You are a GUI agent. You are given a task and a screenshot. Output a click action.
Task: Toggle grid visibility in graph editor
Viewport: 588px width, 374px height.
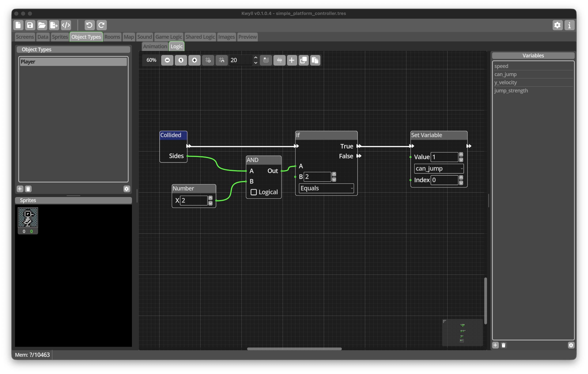click(x=208, y=60)
